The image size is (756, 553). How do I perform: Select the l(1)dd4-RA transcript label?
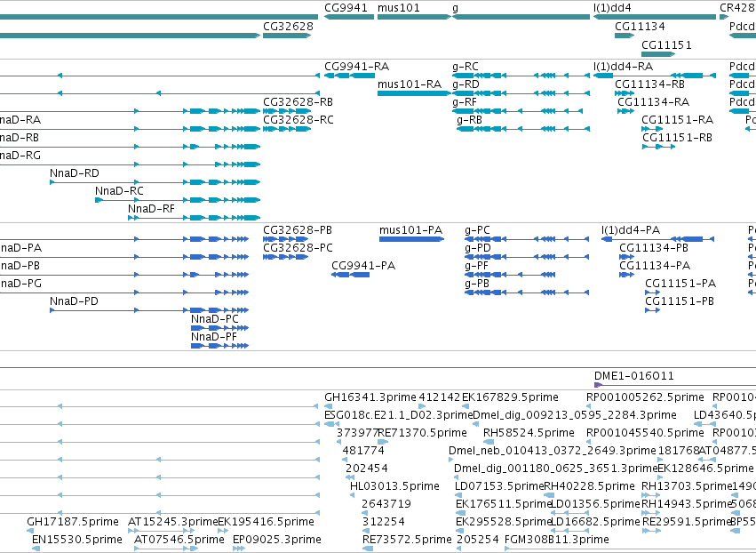click(x=623, y=66)
